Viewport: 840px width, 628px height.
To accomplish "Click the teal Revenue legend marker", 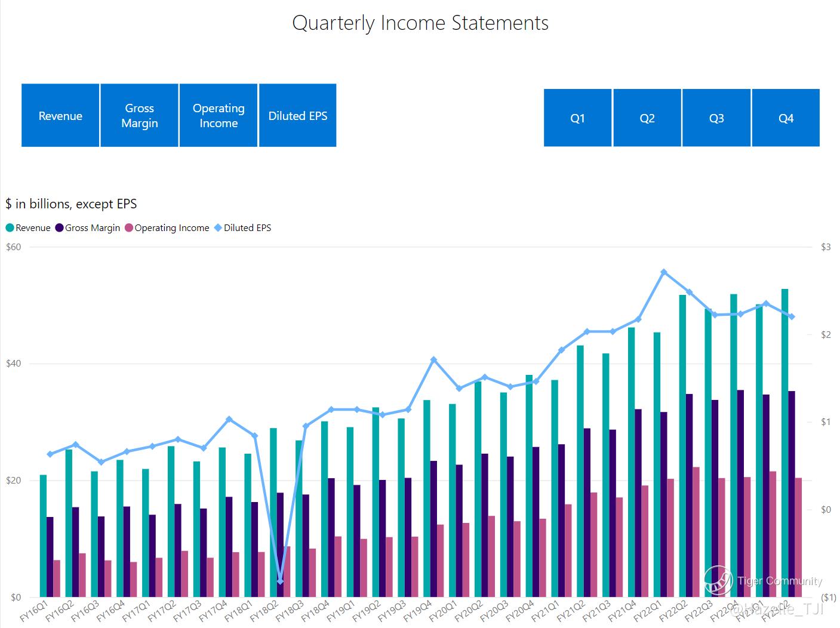I will (x=10, y=228).
